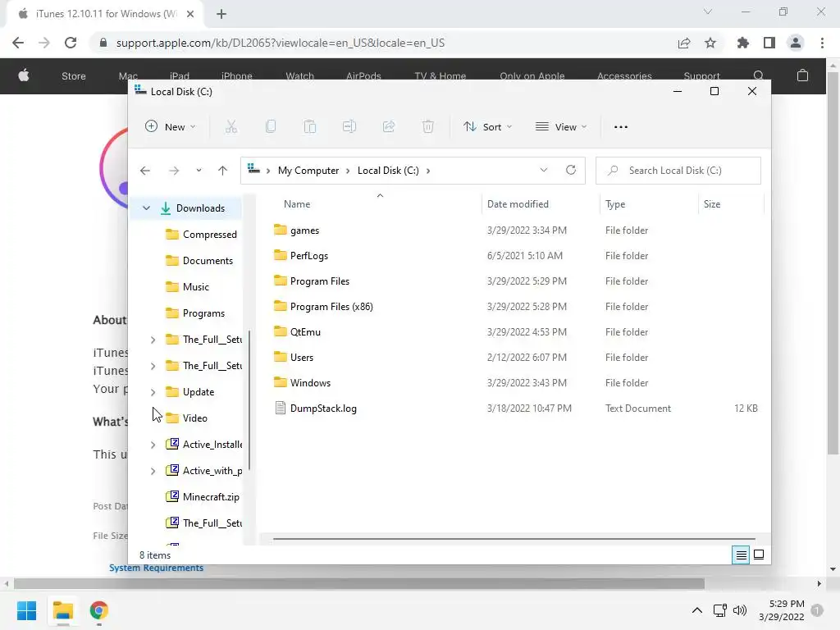Click File Explorer taskbar icon
Screen dimensions: 840x630
coord(62,610)
